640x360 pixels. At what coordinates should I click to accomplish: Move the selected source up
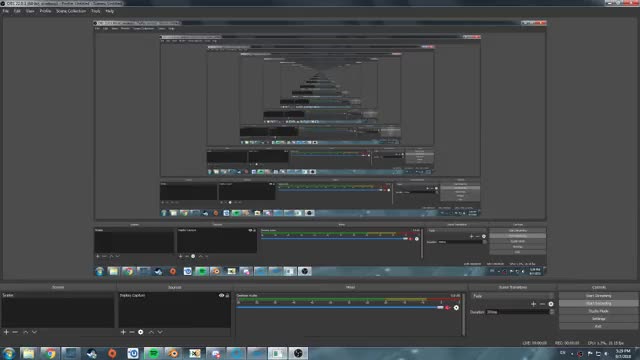(x=151, y=332)
